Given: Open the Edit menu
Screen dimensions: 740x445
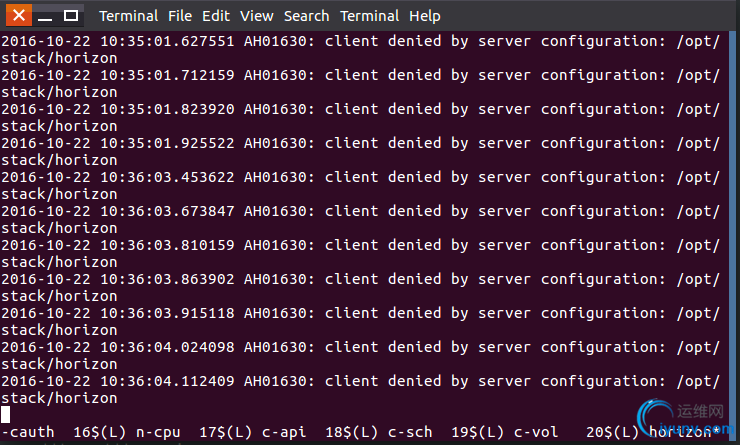Looking at the screenshot, I should tap(216, 16).
